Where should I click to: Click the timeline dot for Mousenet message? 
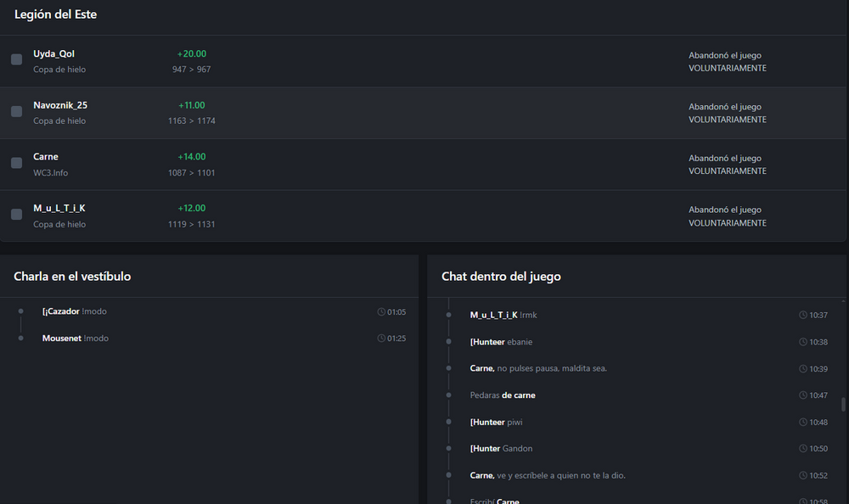[20, 339]
